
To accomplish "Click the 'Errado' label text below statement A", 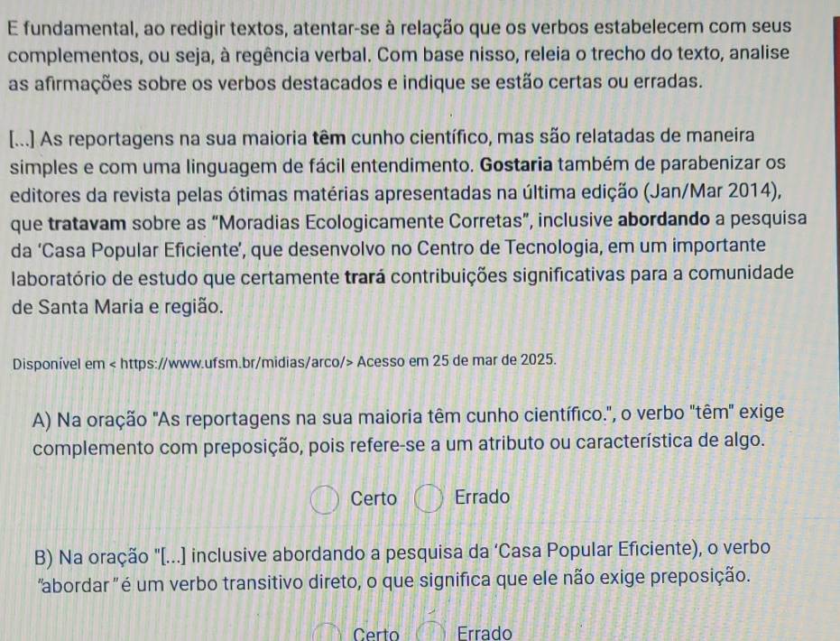I will [x=482, y=497].
